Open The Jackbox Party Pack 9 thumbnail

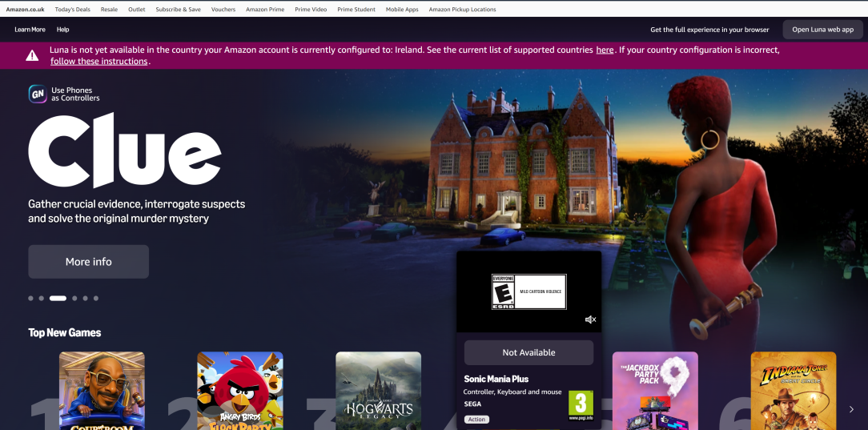tap(655, 391)
